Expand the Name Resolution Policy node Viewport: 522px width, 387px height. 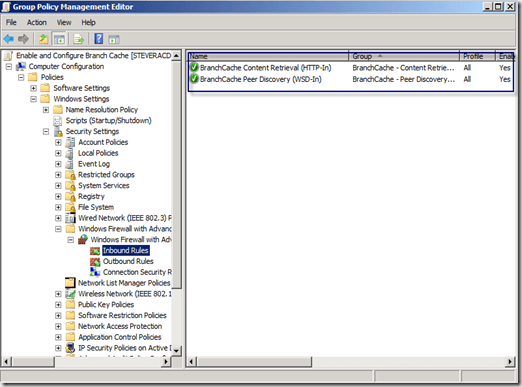point(46,110)
